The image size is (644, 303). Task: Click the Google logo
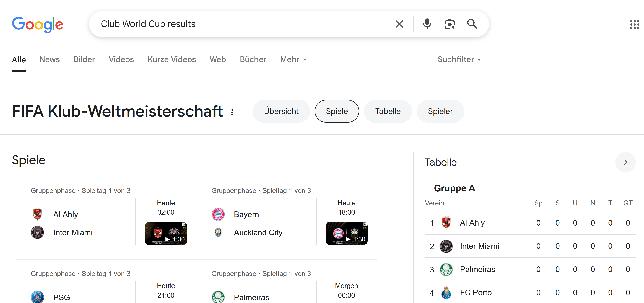pos(37,25)
